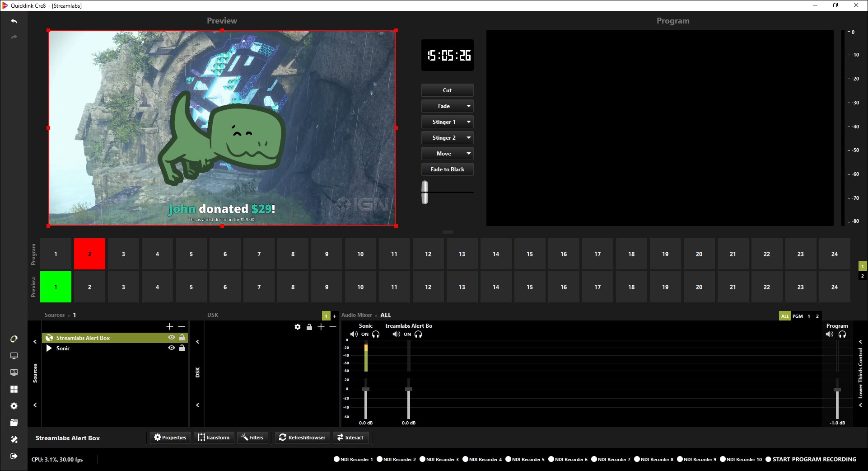The height and width of the screenshot is (471, 868).
Task: Expand the Move transition dropdown arrow
Action: (469, 154)
